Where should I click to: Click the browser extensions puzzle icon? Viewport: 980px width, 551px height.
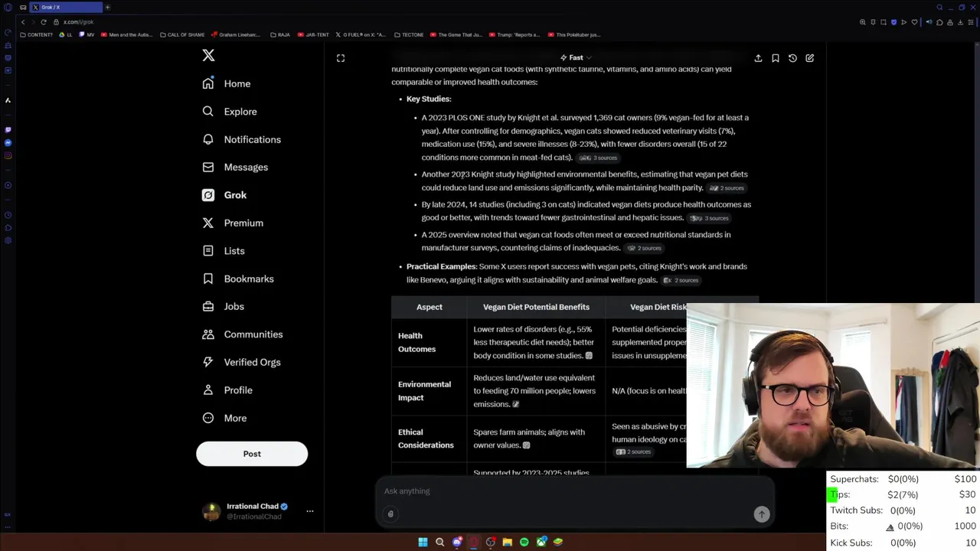pos(939,22)
